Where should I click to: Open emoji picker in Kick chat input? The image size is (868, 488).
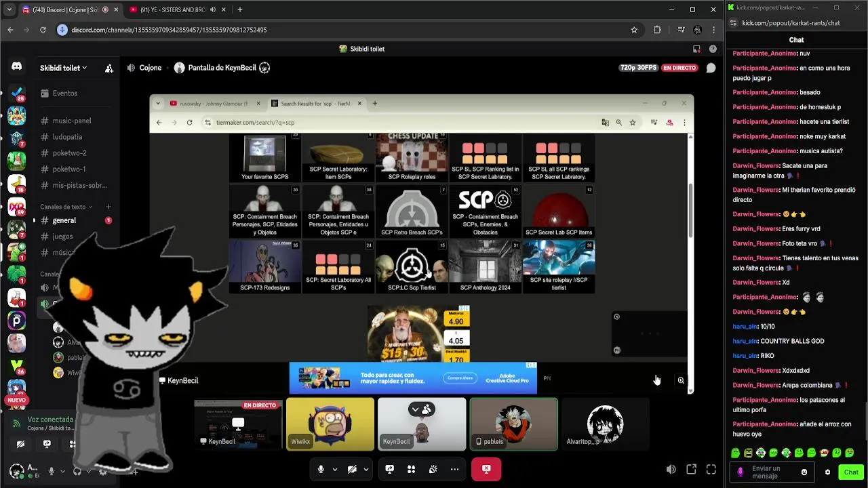click(x=804, y=472)
